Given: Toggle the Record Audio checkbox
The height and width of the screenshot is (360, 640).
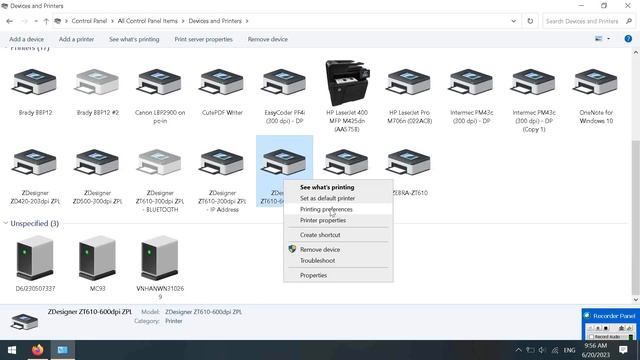Looking at the screenshot, I should [591, 337].
